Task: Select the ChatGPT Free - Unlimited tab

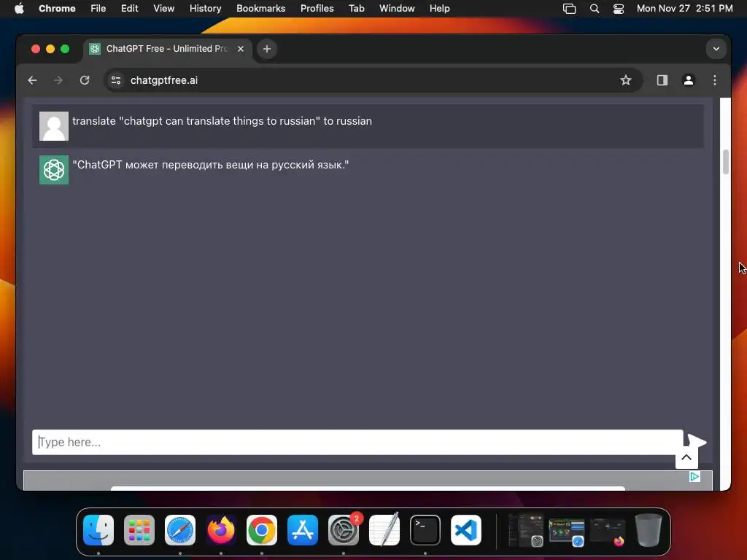Action: 167,49
